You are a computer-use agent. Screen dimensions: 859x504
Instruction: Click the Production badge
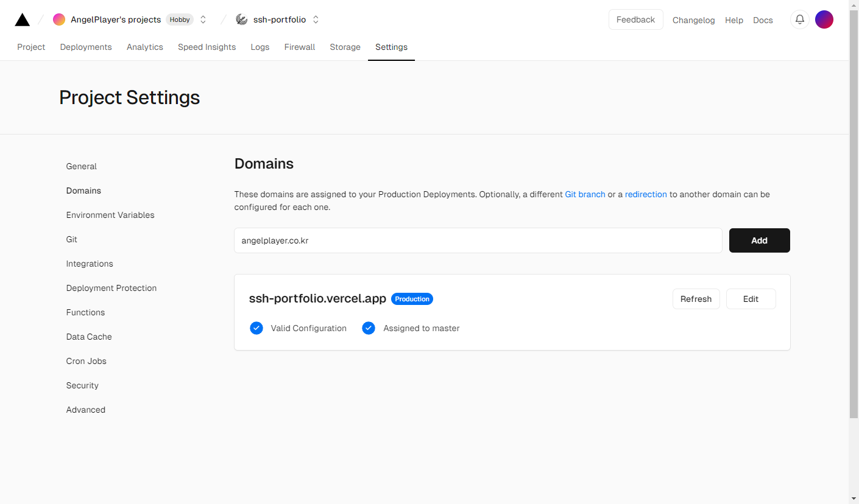tap(412, 299)
